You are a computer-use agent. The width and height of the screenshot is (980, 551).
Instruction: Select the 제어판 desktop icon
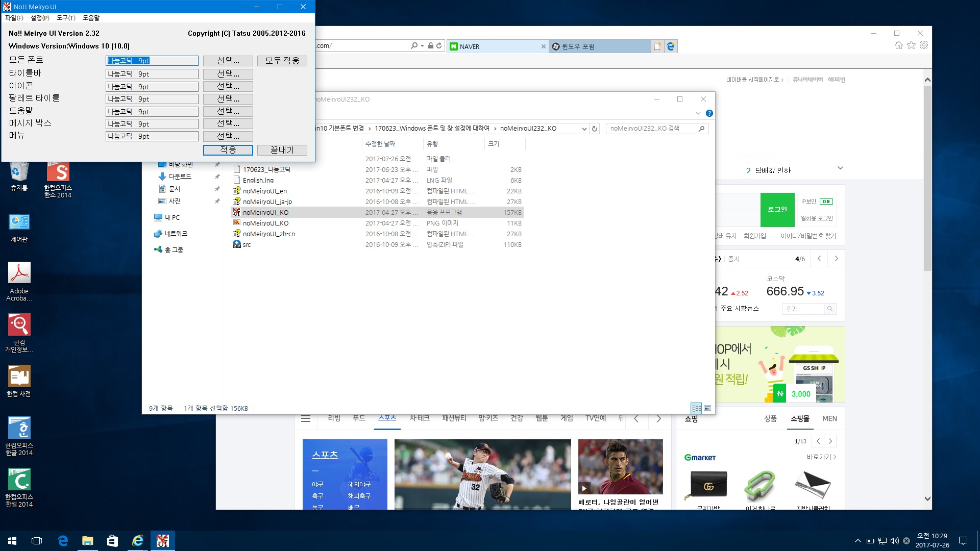coord(19,228)
